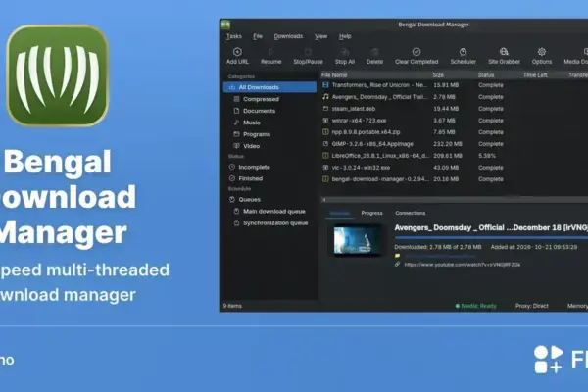This screenshot has height=392, width=588.
Task: Select Synchronization queue
Action: pyautogui.click(x=275, y=223)
